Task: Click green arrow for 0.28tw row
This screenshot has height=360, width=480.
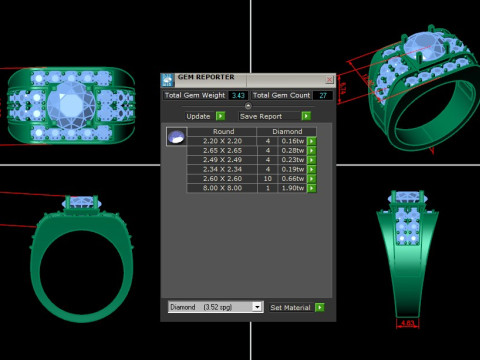Action: point(311,150)
